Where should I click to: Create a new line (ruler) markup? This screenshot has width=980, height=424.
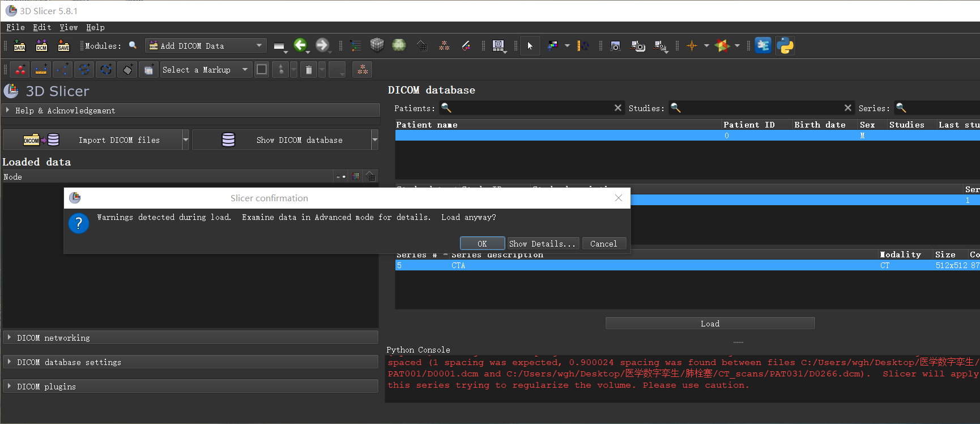41,70
